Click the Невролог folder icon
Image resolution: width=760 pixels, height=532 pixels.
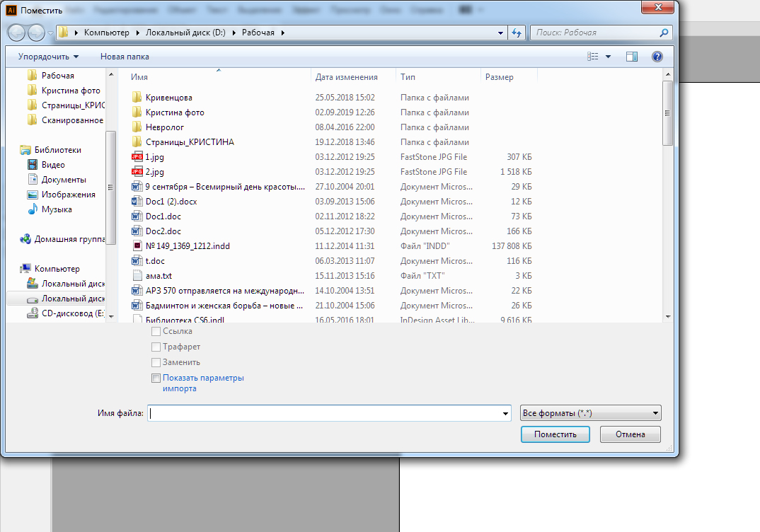137,127
